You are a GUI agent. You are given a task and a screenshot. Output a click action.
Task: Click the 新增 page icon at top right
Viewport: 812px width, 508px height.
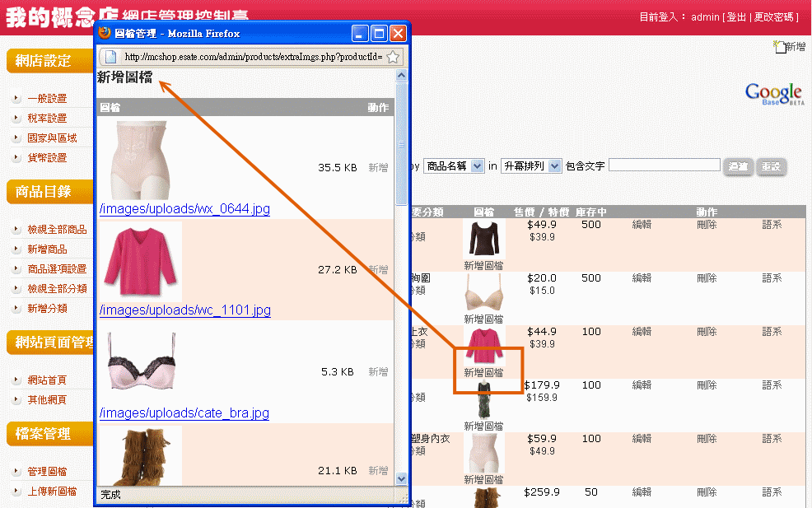(x=780, y=47)
